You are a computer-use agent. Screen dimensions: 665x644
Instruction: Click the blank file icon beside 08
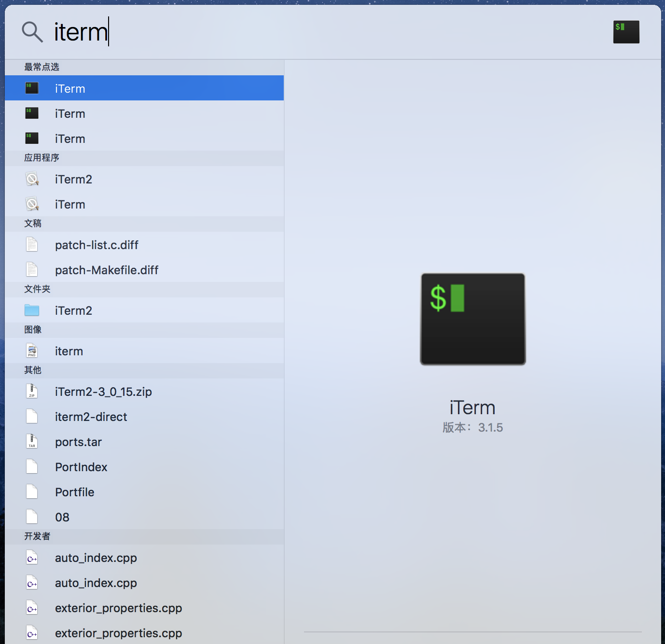32,517
